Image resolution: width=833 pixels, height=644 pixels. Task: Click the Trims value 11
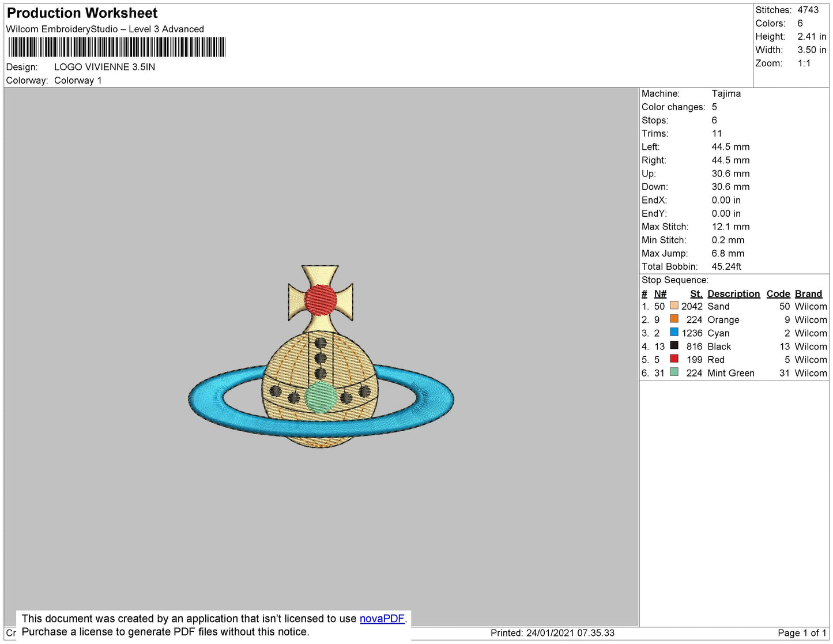(717, 133)
